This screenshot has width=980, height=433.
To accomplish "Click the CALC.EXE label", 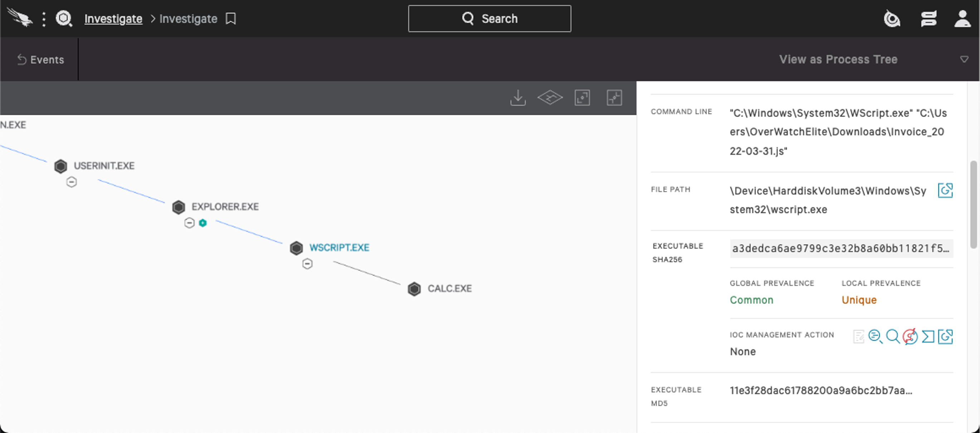I will tap(450, 288).
